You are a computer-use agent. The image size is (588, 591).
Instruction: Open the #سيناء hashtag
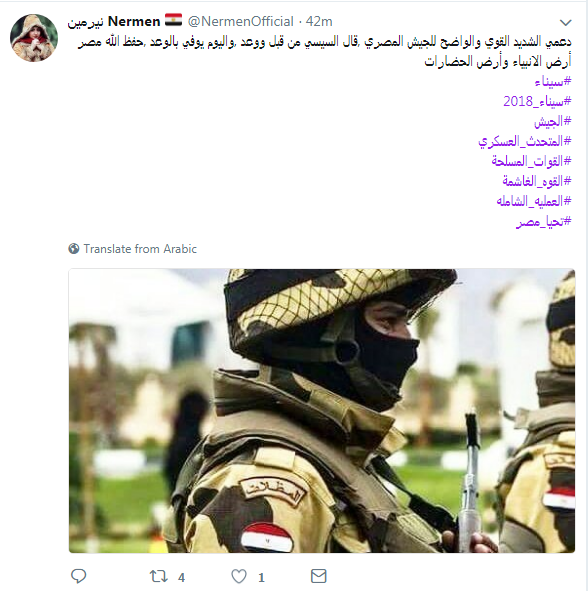tap(553, 81)
